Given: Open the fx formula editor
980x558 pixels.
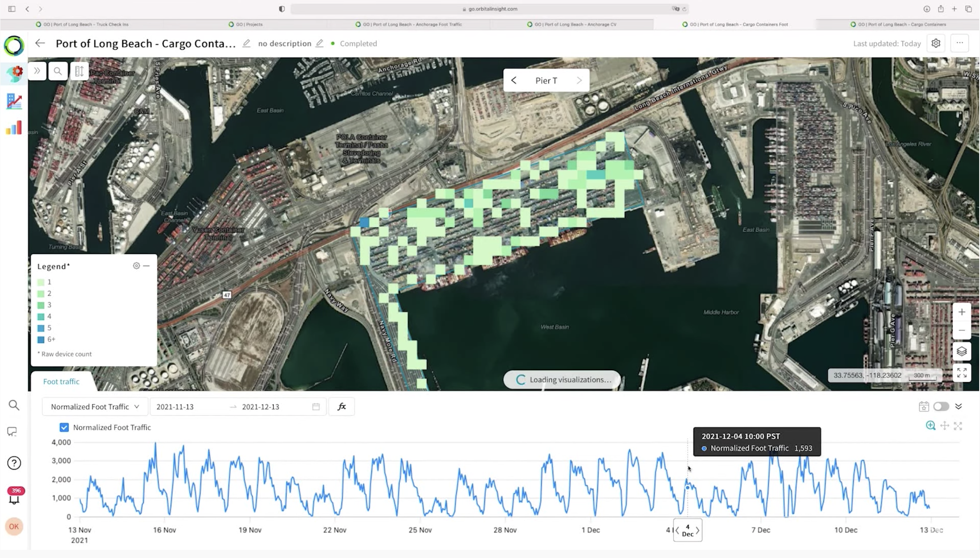Looking at the screenshot, I should (x=341, y=407).
